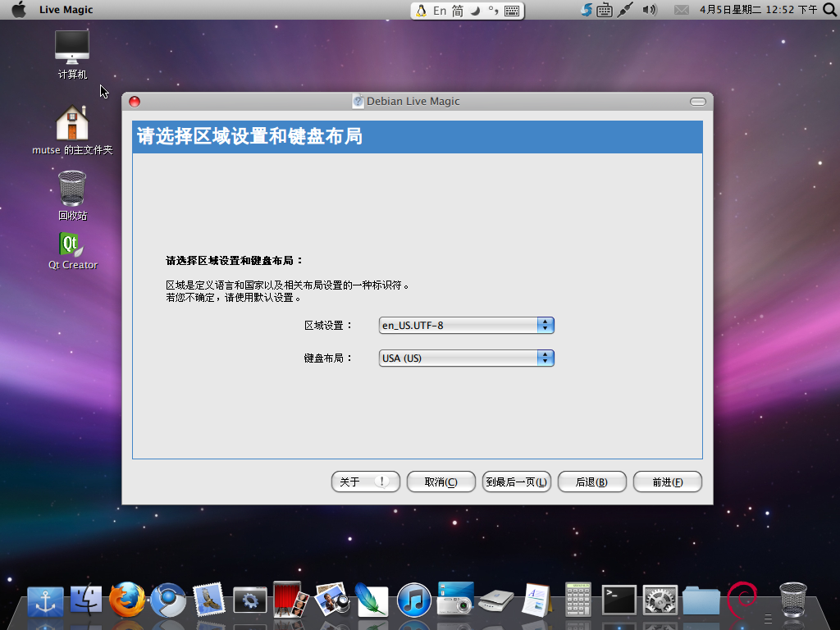Proceed with 前进(F) button
This screenshot has width=840, height=630.
pyautogui.click(x=668, y=482)
